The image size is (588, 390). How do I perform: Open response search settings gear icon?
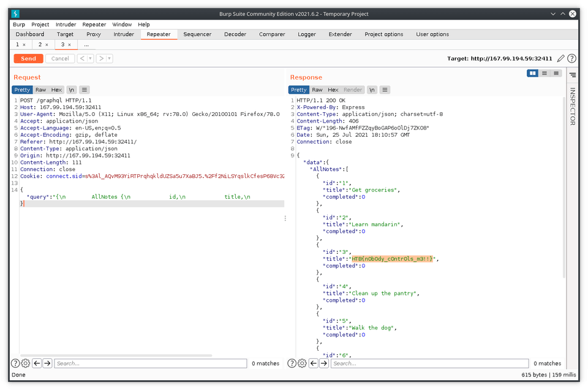tap(302, 363)
